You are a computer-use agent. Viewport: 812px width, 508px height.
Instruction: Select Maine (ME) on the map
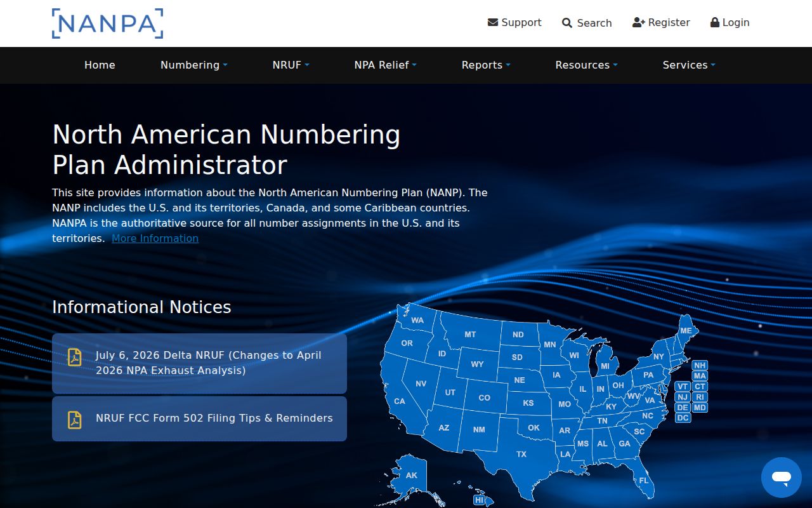(686, 331)
